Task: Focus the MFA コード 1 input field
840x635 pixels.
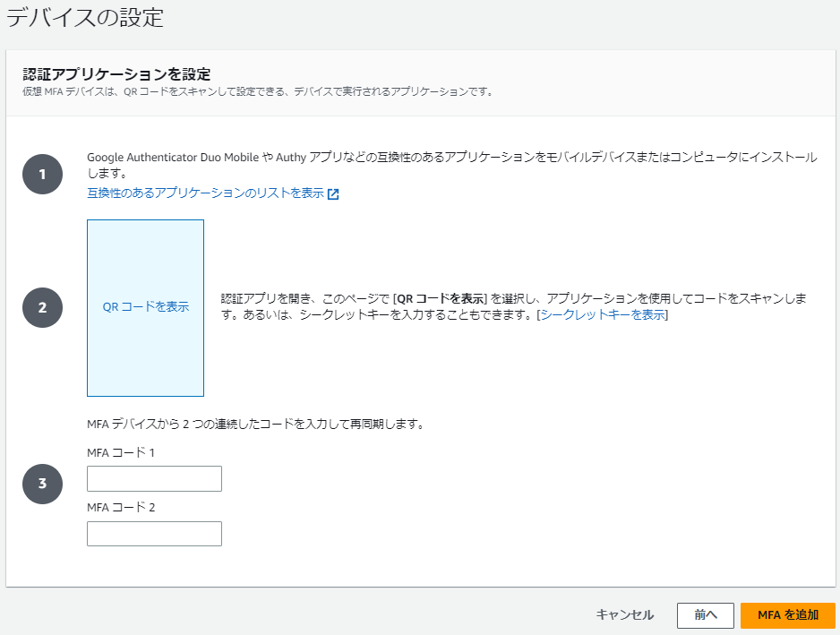Action: click(154, 479)
